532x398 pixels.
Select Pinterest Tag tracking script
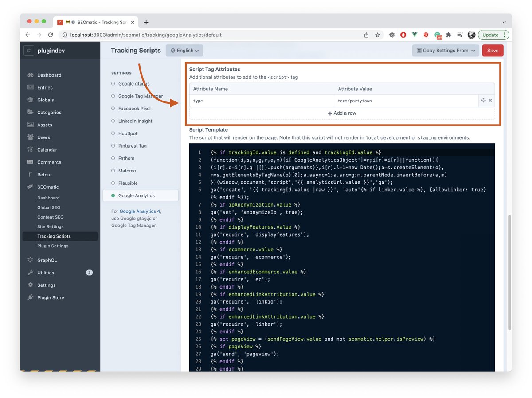tap(132, 146)
